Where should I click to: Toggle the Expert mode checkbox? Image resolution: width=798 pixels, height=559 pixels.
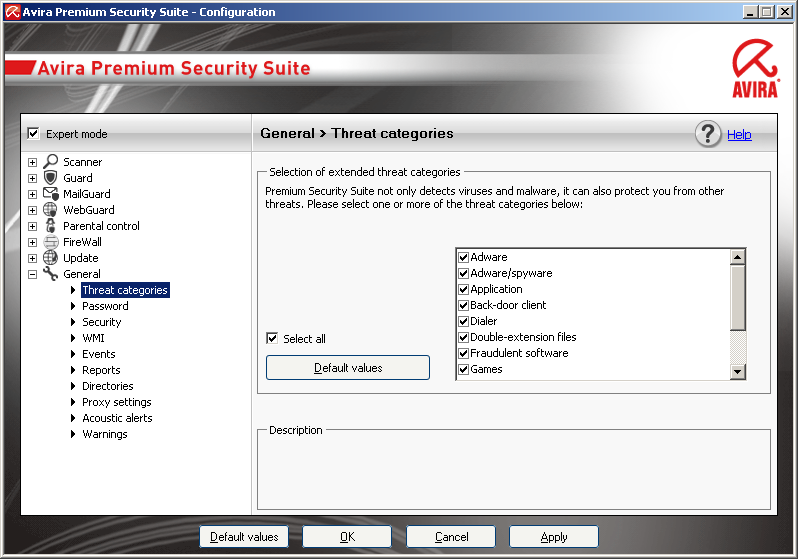click(x=33, y=133)
